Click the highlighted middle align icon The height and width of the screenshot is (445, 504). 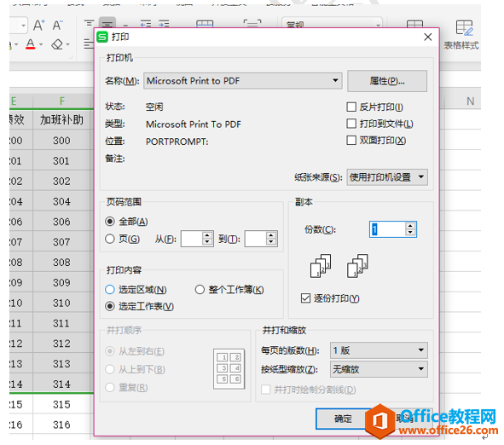107,24
